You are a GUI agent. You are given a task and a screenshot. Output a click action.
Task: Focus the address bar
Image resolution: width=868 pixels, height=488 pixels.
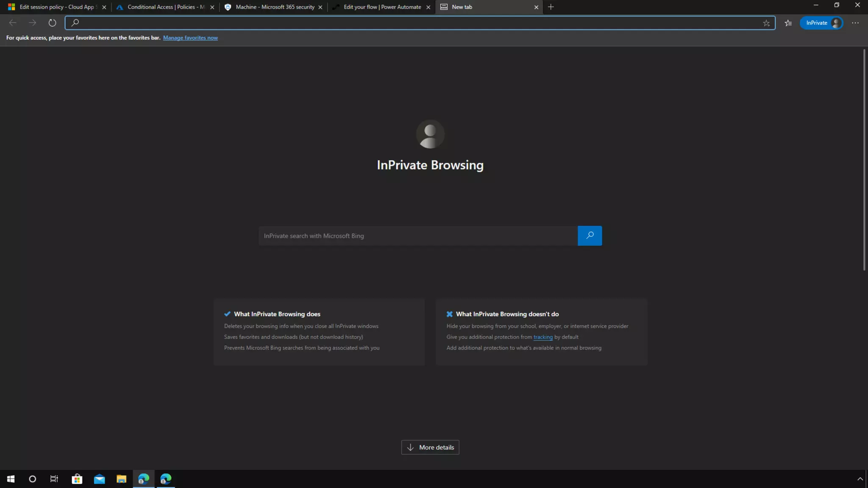pos(420,23)
